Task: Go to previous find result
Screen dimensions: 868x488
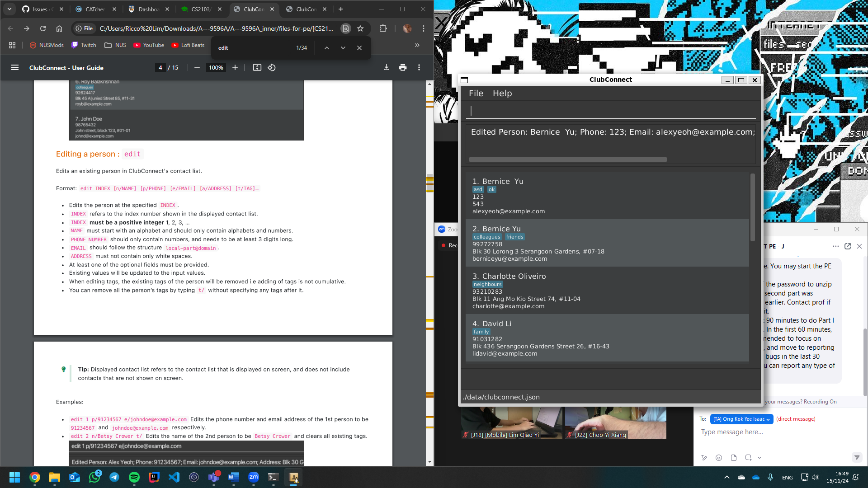Action: pos(326,48)
